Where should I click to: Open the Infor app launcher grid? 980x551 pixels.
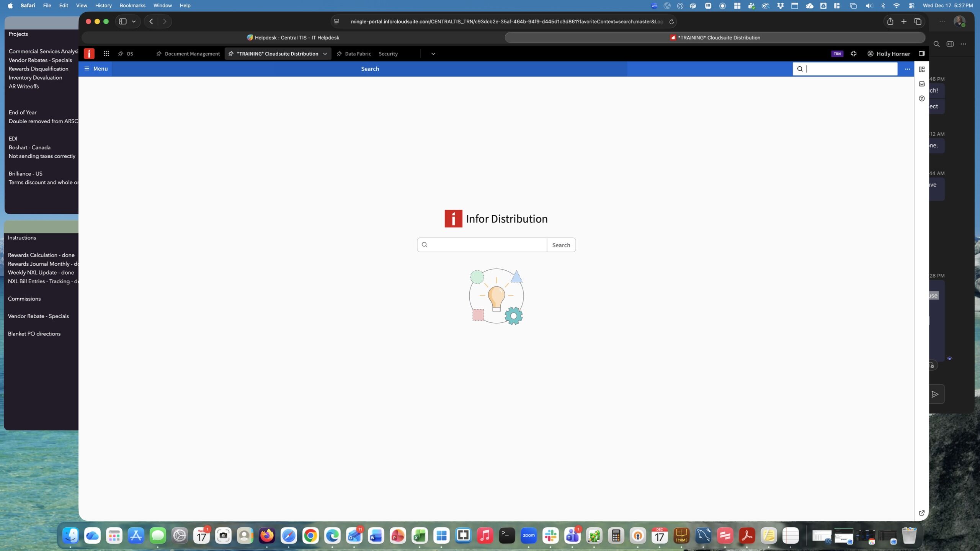[106, 54]
